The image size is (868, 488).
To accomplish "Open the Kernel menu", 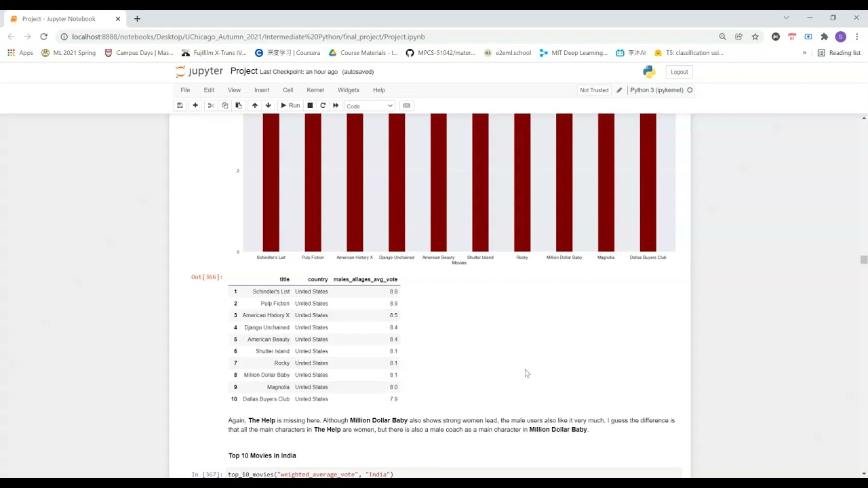I will pyautogui.click(x=315, y=90).
